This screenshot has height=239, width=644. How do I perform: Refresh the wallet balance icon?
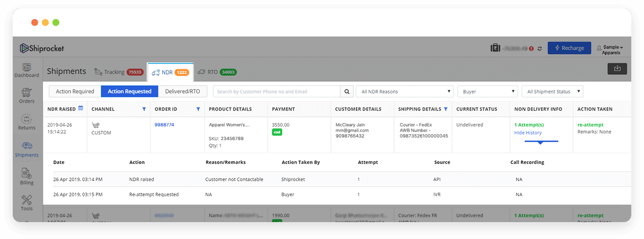click(540, 48)
